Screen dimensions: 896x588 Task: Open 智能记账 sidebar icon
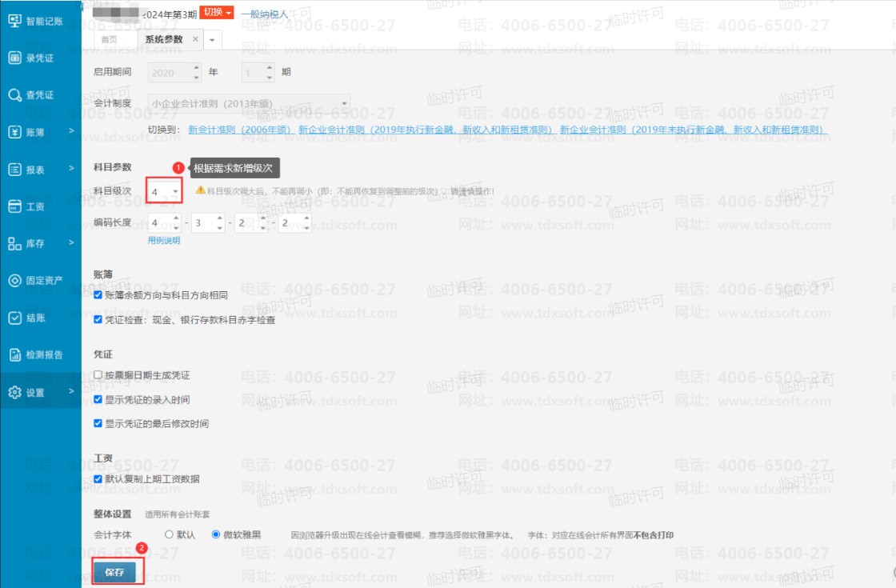(x=15, y=21)
